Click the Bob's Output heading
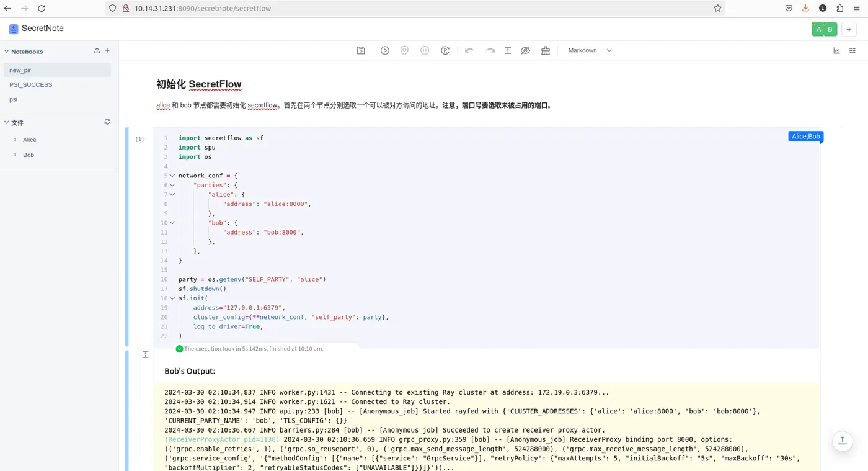868x471 pixels. tap(190, 371)
